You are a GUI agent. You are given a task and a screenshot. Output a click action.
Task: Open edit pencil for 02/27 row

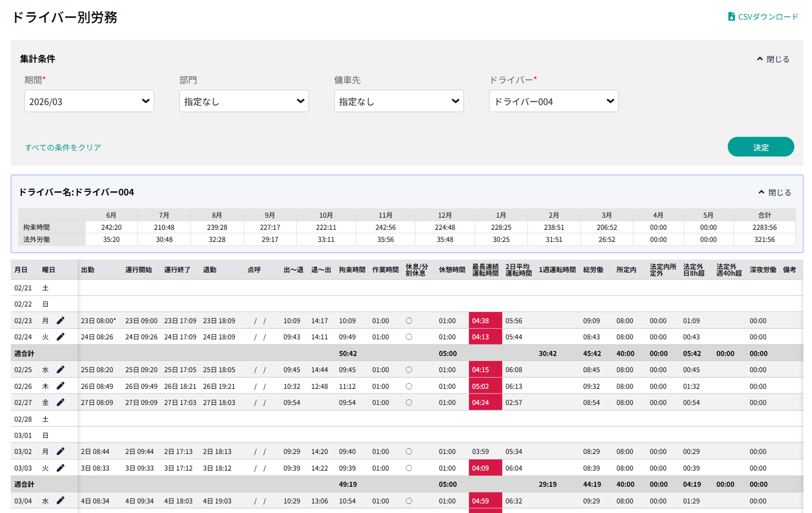[60, 402]
